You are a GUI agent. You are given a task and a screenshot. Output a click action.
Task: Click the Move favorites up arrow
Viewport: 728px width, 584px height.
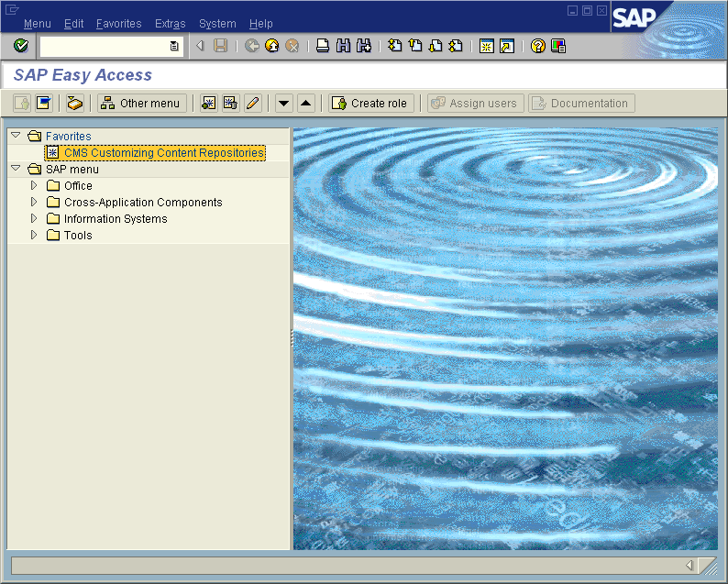pyautogui.click(x=306, y=104)
